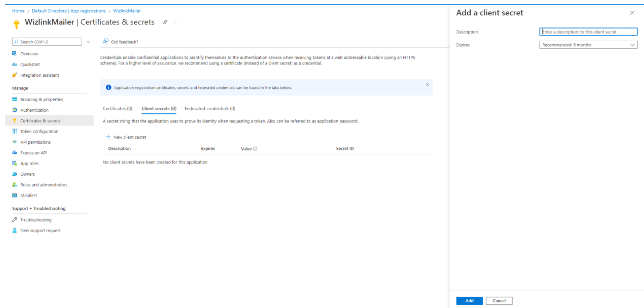Viewport: 644px width, 308px height.
Task: Click the WizlinkMailer breadcrumb link
Action: 127,11
